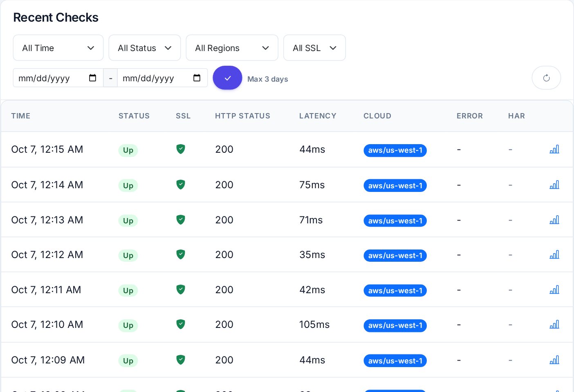The height and width of the screenshot is (392, 574).
Task: Open chart icon for 12:12 AM check
Action: [554, 255]
